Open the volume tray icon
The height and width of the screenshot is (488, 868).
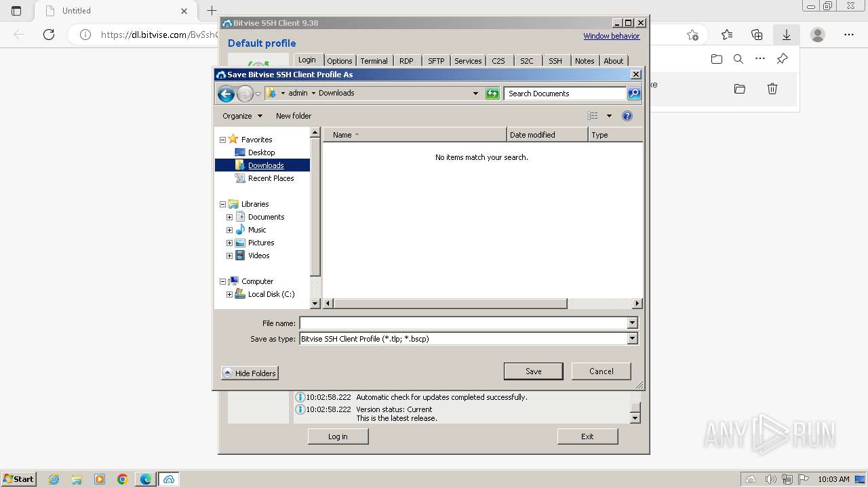[x=770, y=479]
